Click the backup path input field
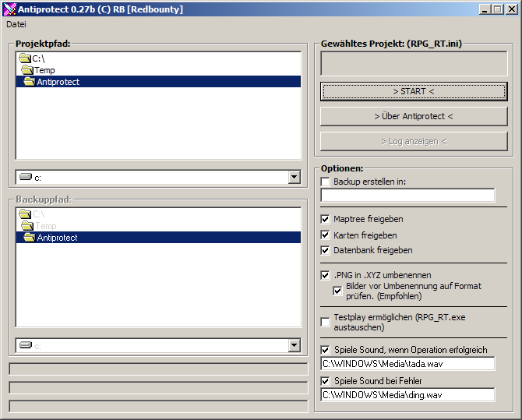Image resolution: width=522 pixels, height=420 pixels. (407, 196)
